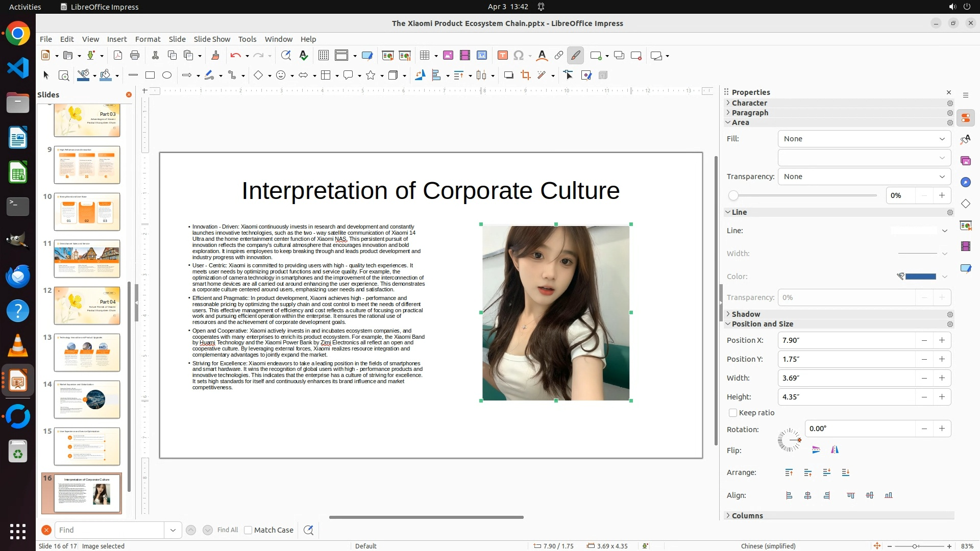Click the Insert Image toolbar icon

click(448, 56)
